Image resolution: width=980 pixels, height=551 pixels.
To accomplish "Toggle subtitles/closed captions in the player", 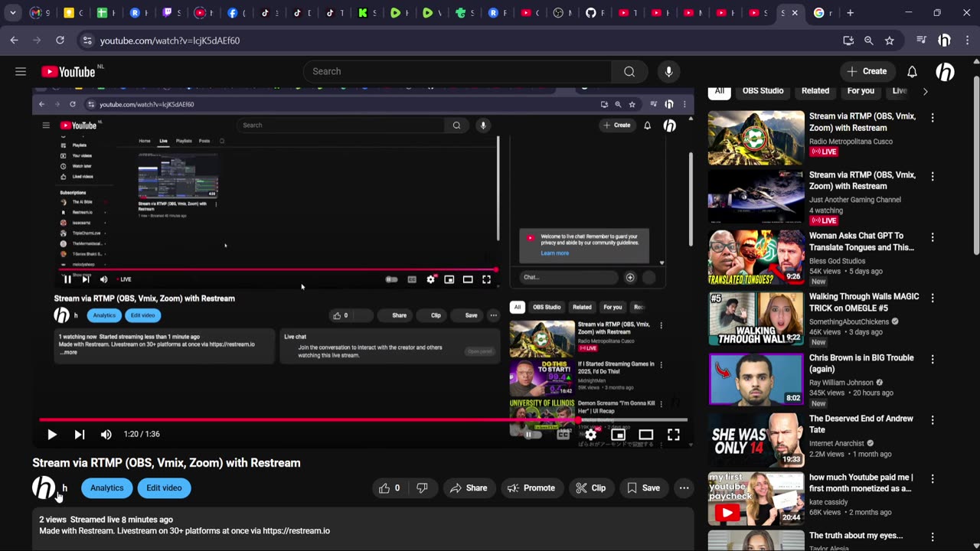I will (x=563, y=435).
